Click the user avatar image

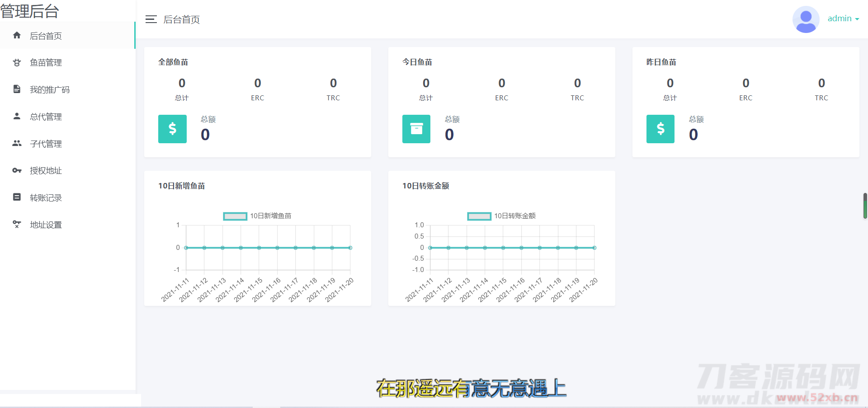[x=806, y=19]
